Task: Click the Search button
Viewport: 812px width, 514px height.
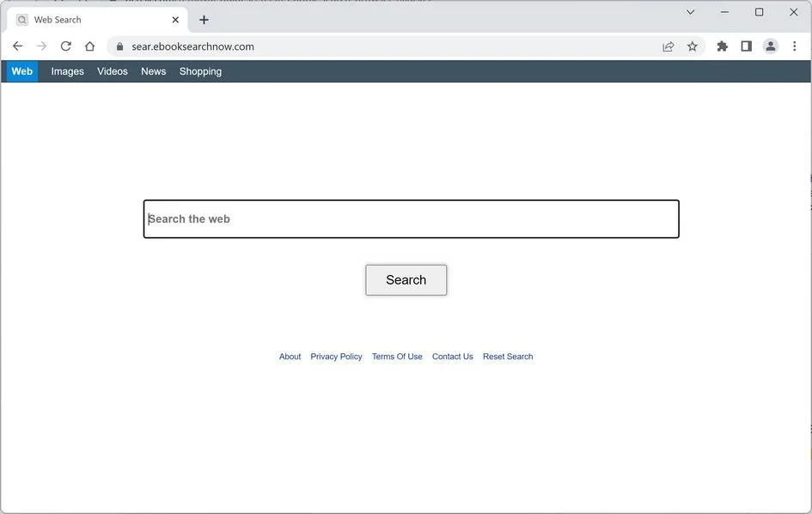Action: point(406,280)
